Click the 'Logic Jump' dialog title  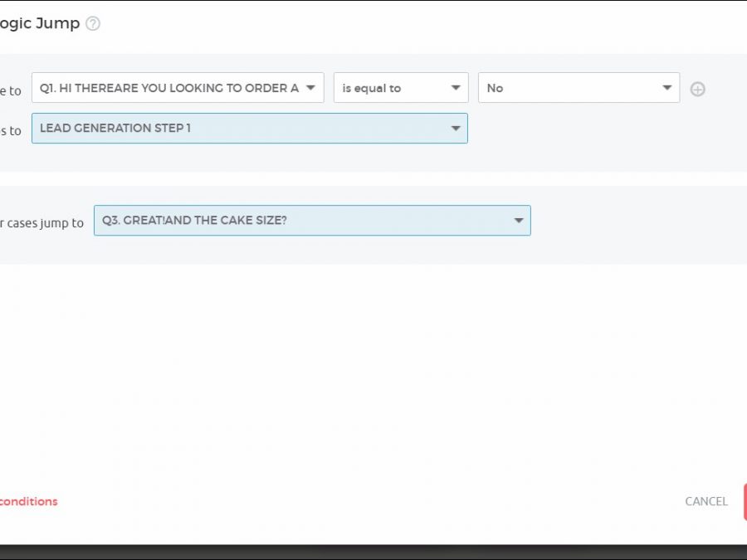[40, 23]
